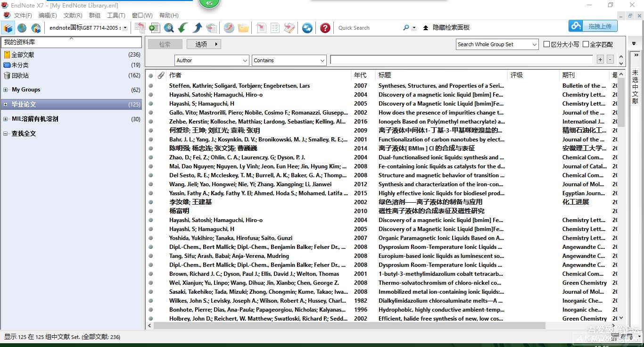Click the horizontal scrollbar under reference list
Viewport: 644px width, 347px height.
pyautogui.click(x=349, y=325)
